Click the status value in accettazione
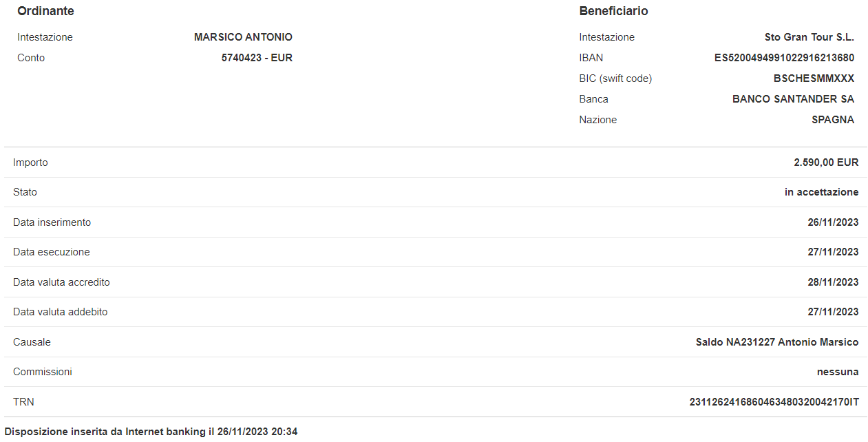 coord(821,192)
